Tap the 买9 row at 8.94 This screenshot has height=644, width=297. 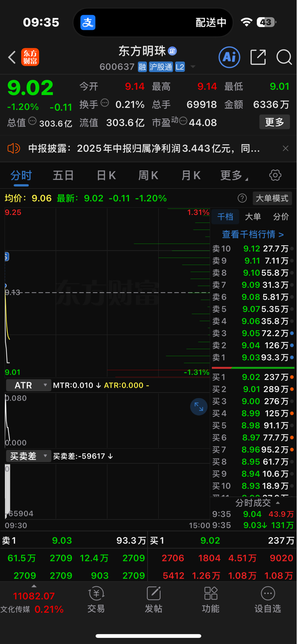click(x=253, y=474)
